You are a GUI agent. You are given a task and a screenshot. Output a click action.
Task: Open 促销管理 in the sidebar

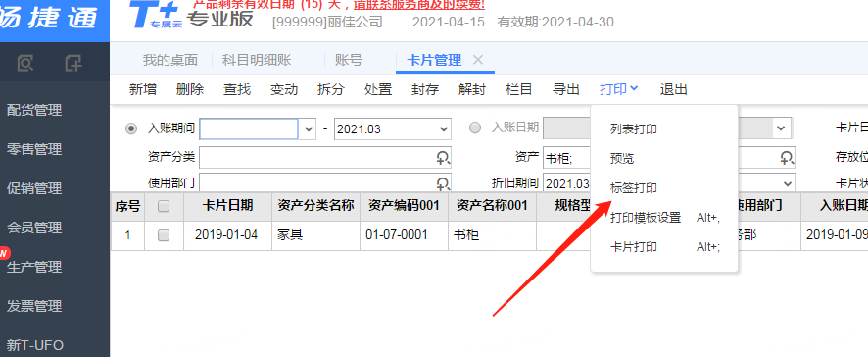pos(34,188)
